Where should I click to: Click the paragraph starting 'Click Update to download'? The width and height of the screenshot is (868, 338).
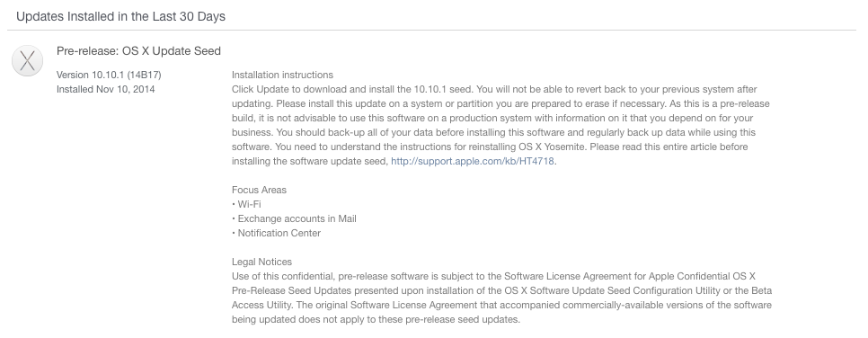[500, 125]
